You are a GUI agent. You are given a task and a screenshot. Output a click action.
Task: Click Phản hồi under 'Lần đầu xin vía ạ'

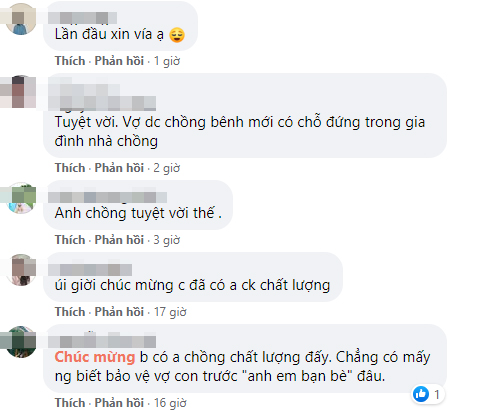(119, 61)
